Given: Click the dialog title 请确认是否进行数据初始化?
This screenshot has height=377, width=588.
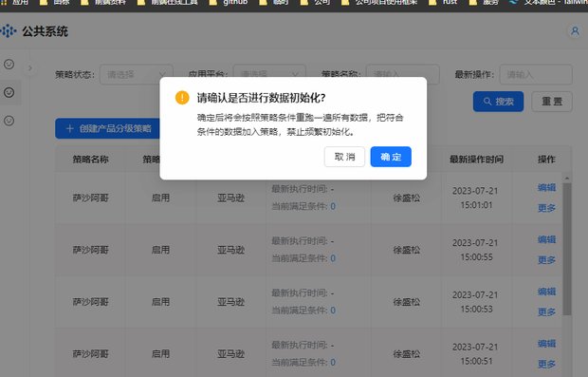Looking at the screenshot, I should (261, 98).
